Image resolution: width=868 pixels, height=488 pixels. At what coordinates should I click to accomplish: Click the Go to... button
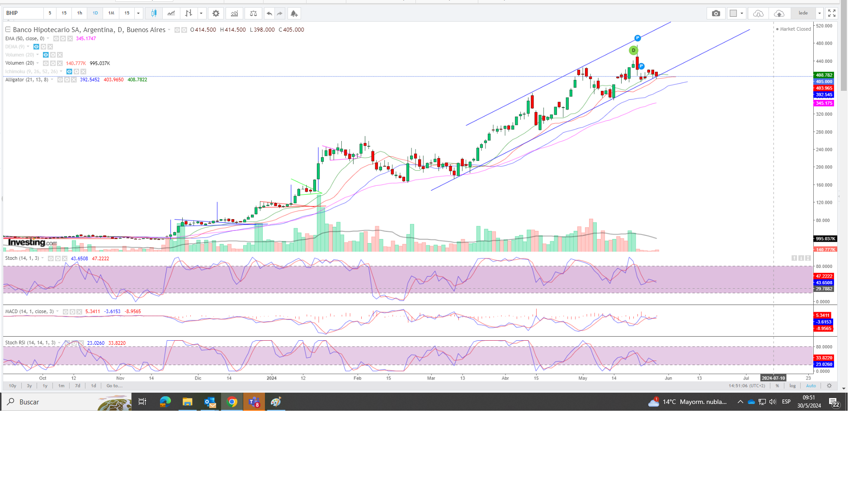tap(114, 386)
